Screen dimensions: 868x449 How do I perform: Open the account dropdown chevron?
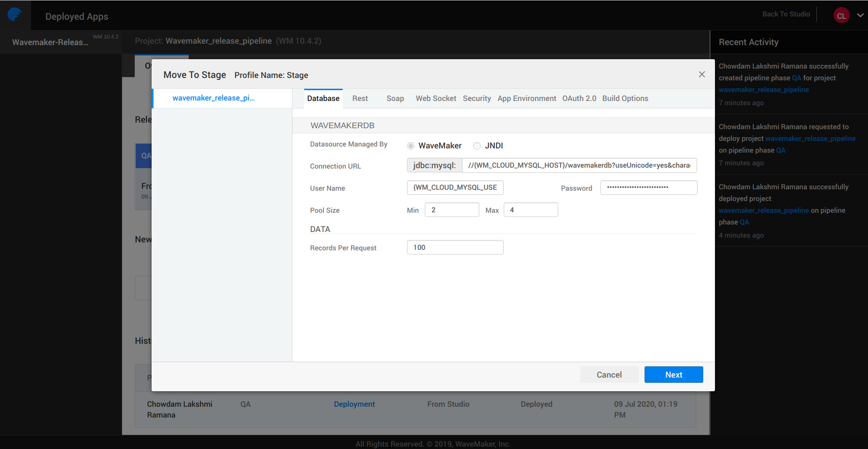pos(860,15)
